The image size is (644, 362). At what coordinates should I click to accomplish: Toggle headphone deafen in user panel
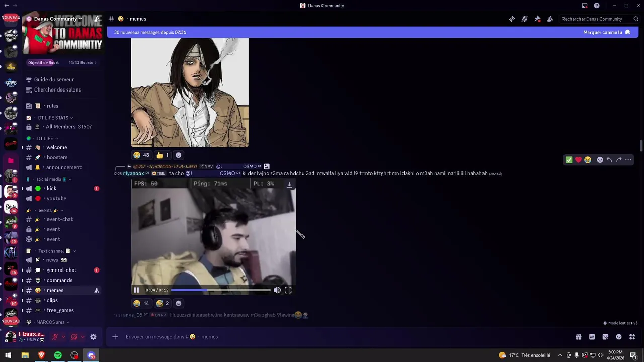click(74, 337)
